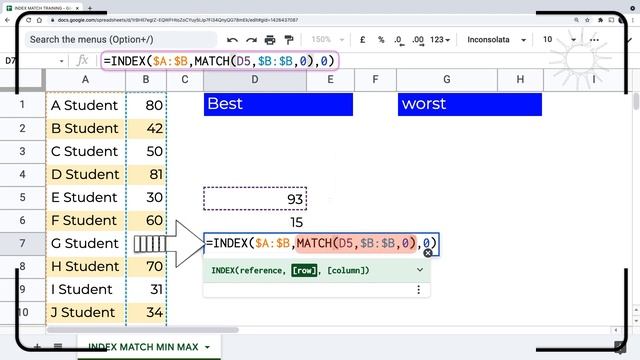Viewport: 640px width, 360px height.
Task: Close the INDEX MATCH TRAINING browser tab
Action: pyautogui.click(x=78, y=8)
